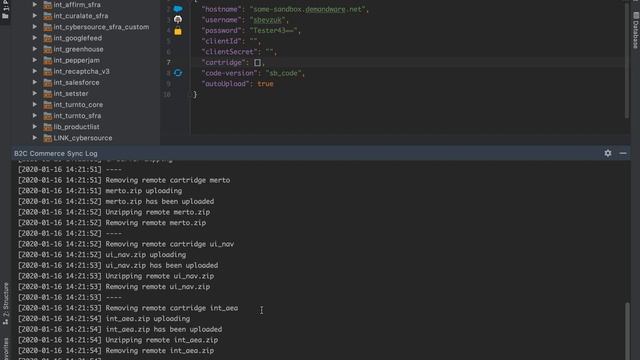The image size is (640, 360).
Task: Select int_recaptcha_v3 folder icon
Action: click(47, 71)
